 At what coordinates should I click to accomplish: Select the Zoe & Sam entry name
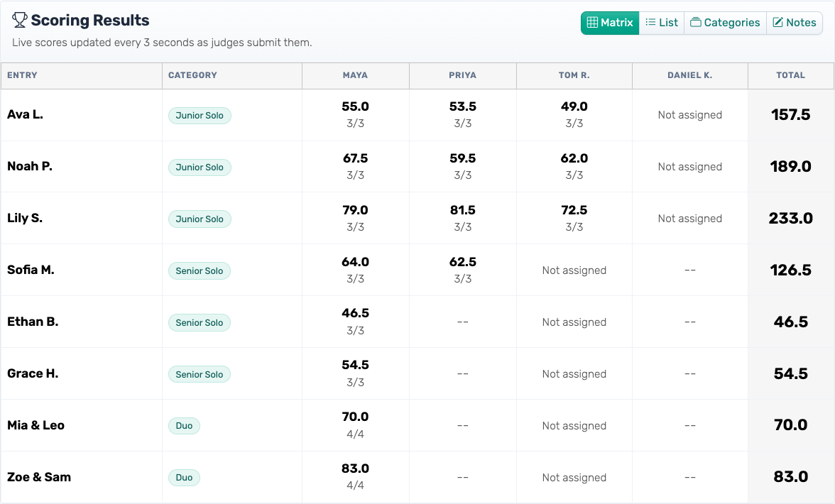tap(39, 477)
